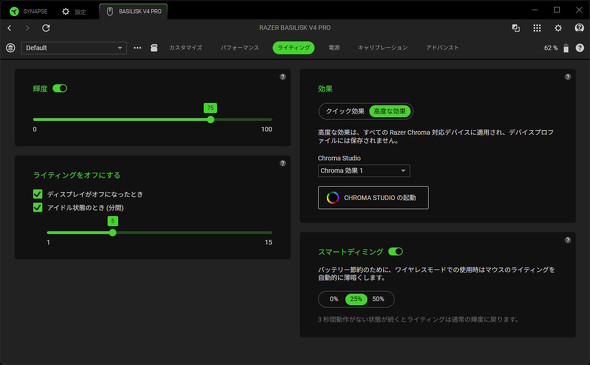Set smart dimming to 25%

pos(356,299)
